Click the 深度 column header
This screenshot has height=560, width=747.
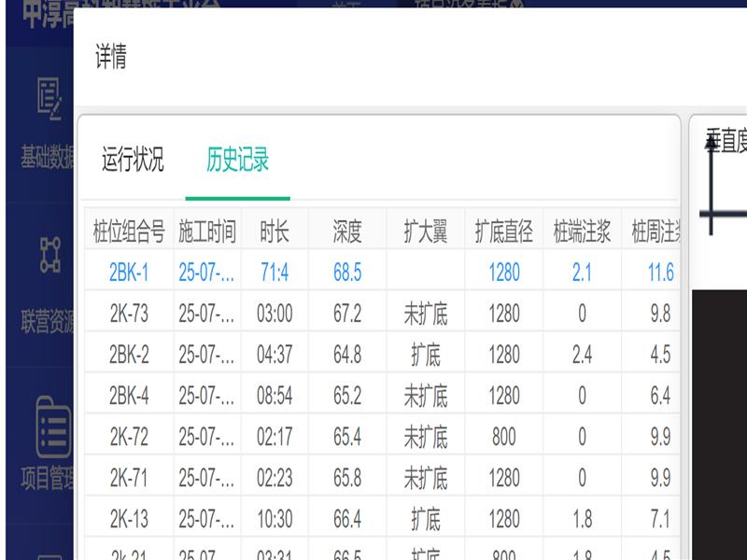tap(347, 231)
